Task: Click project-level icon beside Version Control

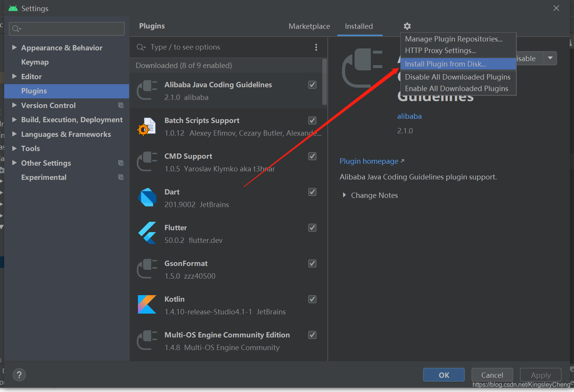Action: pyautogui.click(x=121, y=105)
